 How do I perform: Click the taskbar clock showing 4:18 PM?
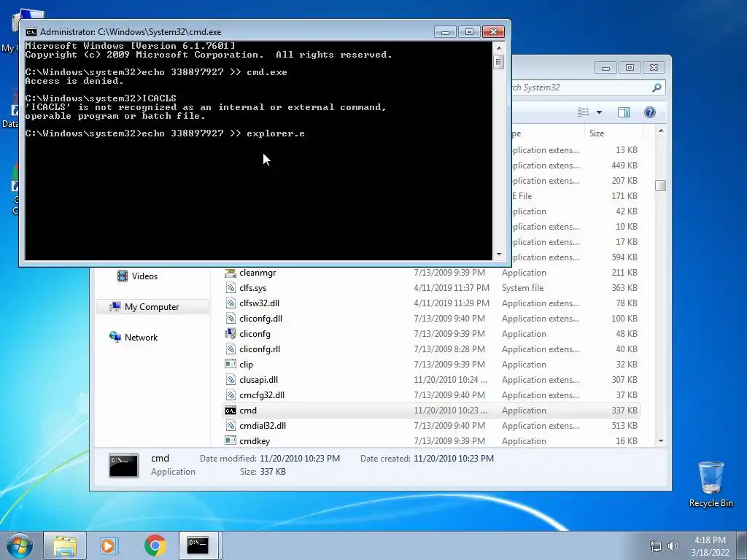[710, 545]
